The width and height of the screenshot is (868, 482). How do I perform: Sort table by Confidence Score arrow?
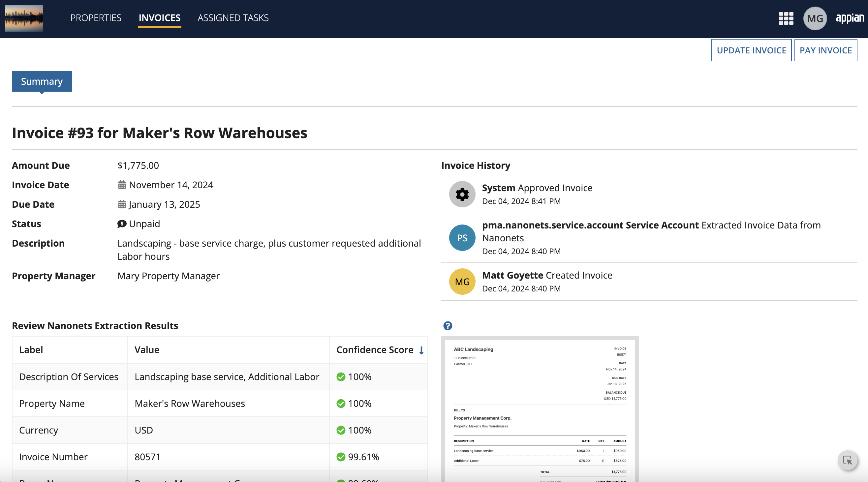421,350
